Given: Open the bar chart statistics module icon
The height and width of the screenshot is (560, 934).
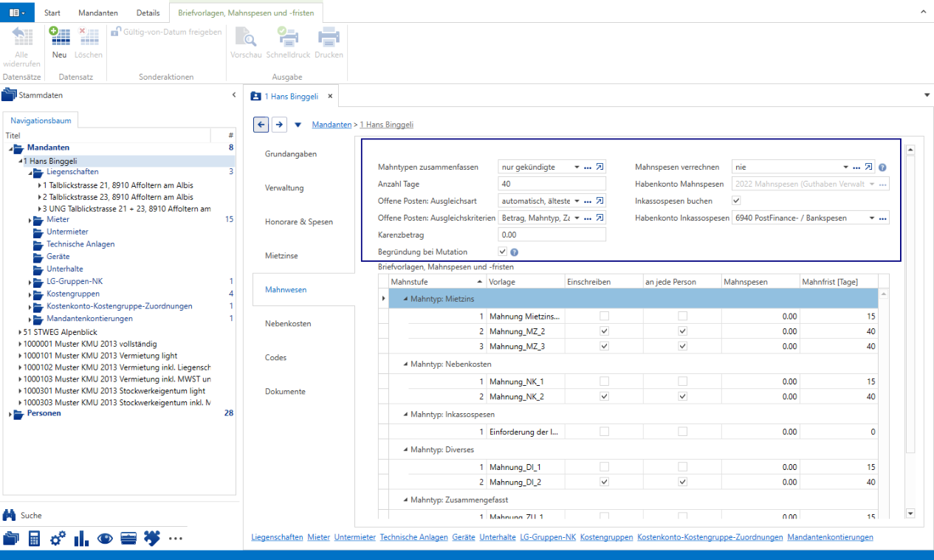Looking at the screenshot, I should (81, 539).
